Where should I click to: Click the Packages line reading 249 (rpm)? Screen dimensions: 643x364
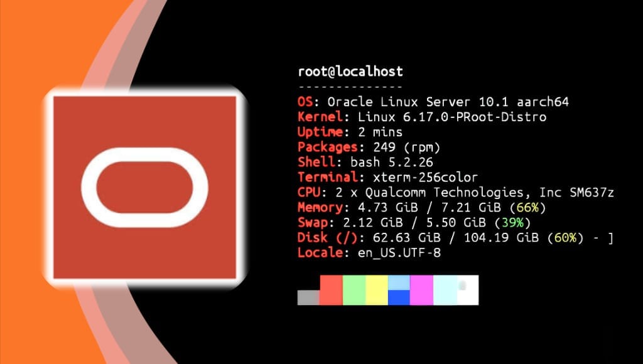pos(369,147)
